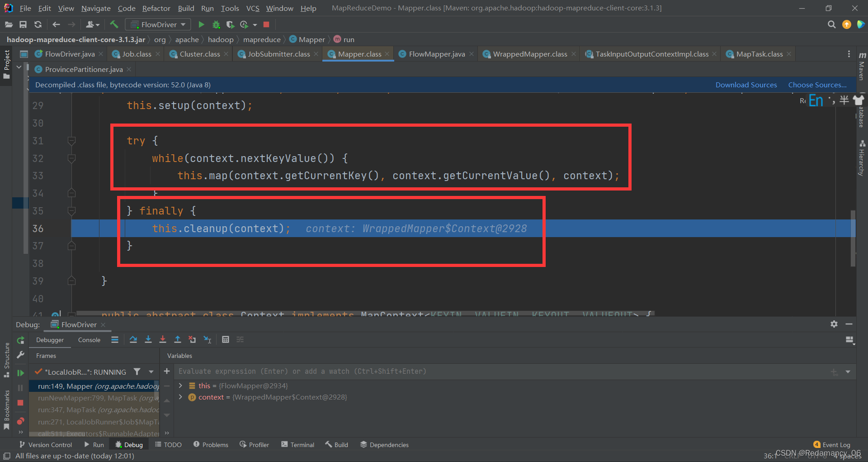Click the Reload from disk icon

[38, 24]
